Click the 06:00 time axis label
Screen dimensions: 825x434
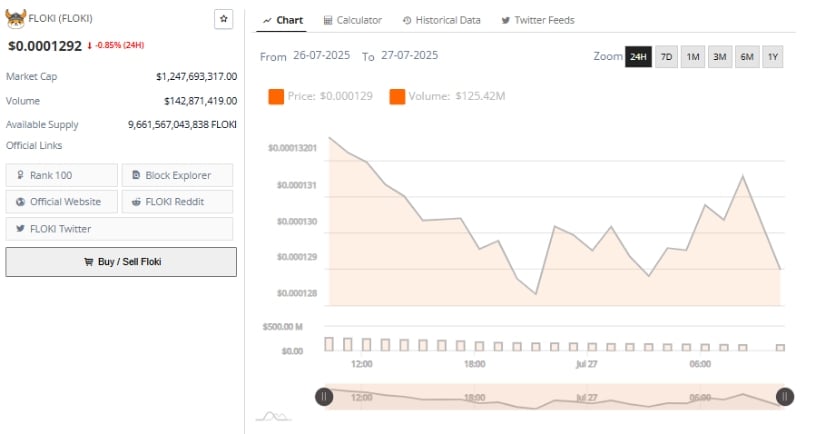click(700, 364)
